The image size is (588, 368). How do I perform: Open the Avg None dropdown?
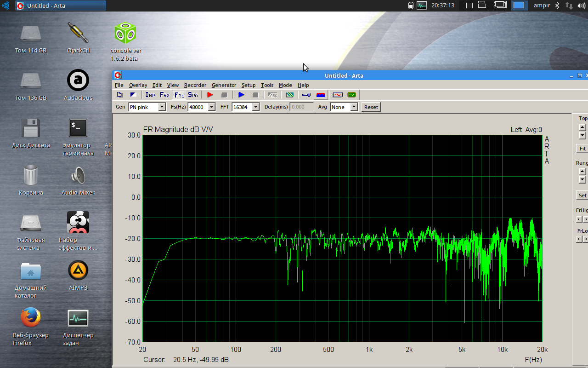click(x=354, y=107)
